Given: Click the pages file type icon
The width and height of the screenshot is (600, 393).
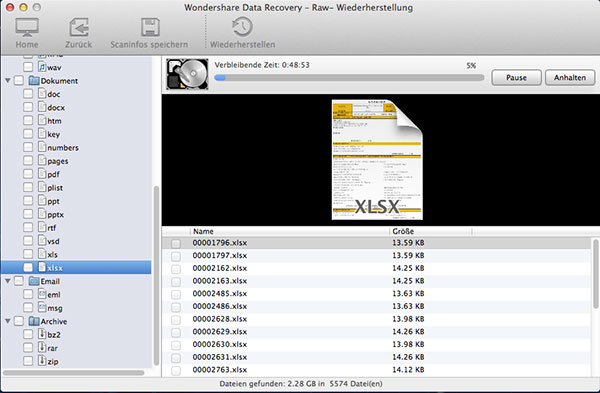Looking at the screenshot, I should point(42,161).
